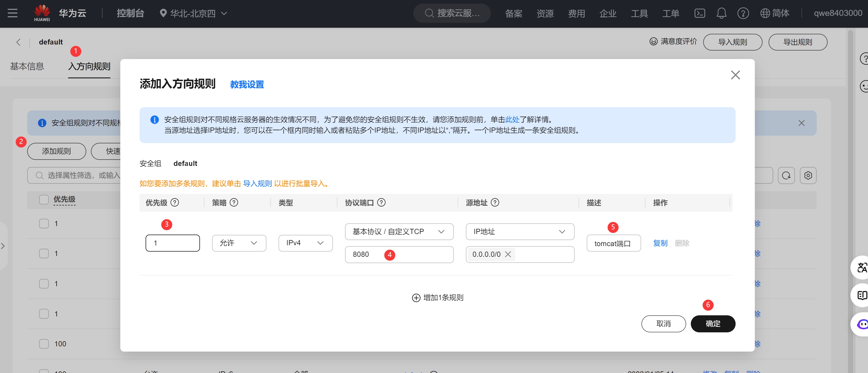Open the hamburger navigation menu
This screenshot has width=868, height=373.
12,13
